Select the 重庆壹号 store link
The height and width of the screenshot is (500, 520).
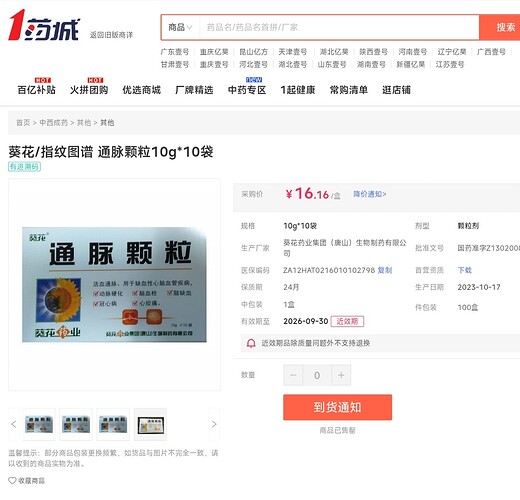214,64
